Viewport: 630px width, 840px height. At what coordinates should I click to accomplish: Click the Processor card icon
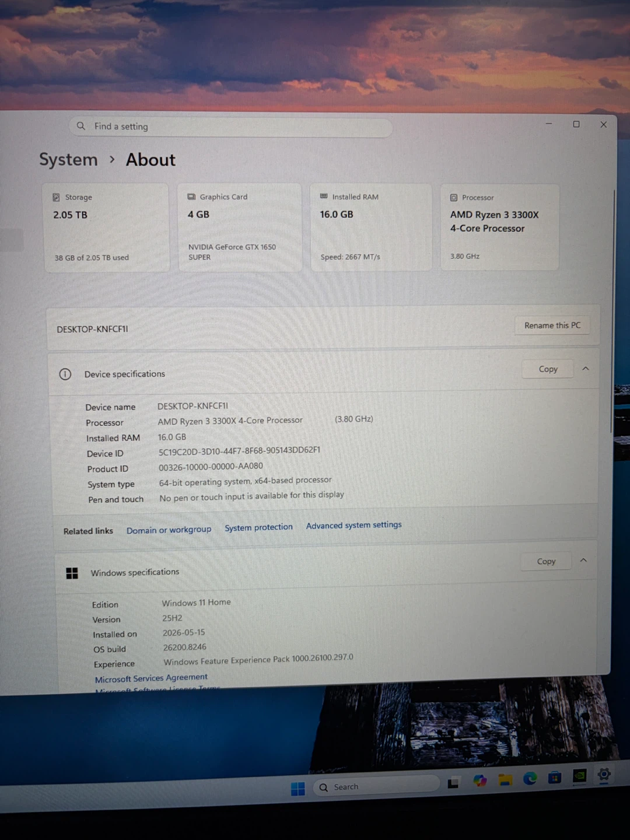coord(454,198)
